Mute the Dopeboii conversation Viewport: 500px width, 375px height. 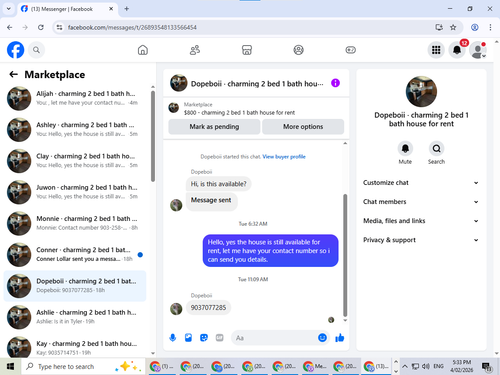[405, 149]
